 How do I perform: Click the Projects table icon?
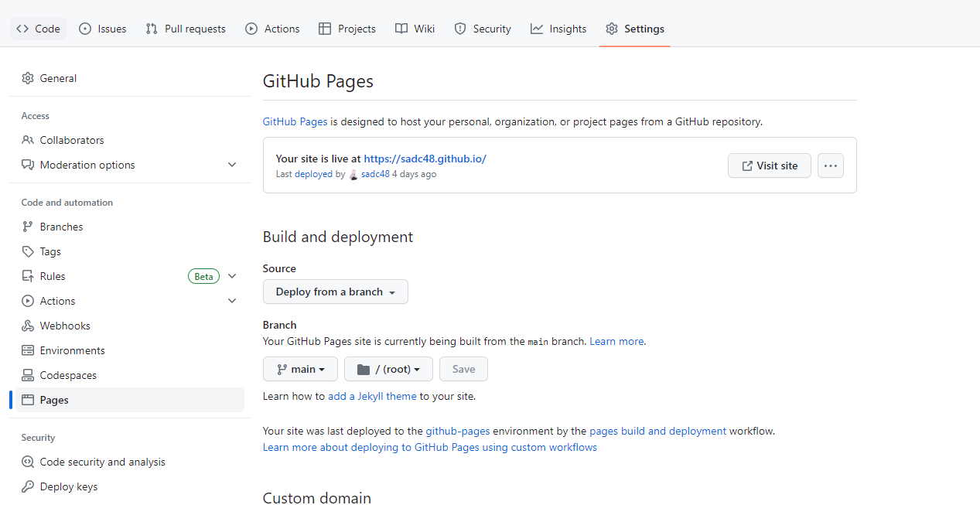[x=325, y=29]
